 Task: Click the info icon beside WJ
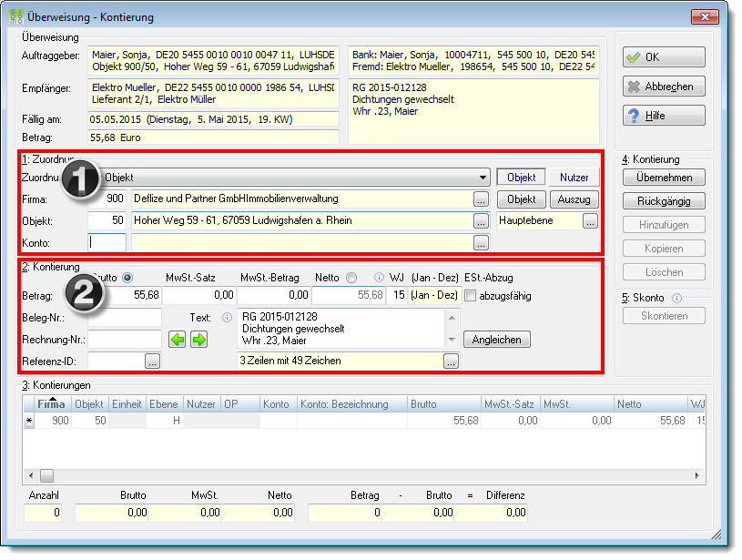tap(379, 278)
